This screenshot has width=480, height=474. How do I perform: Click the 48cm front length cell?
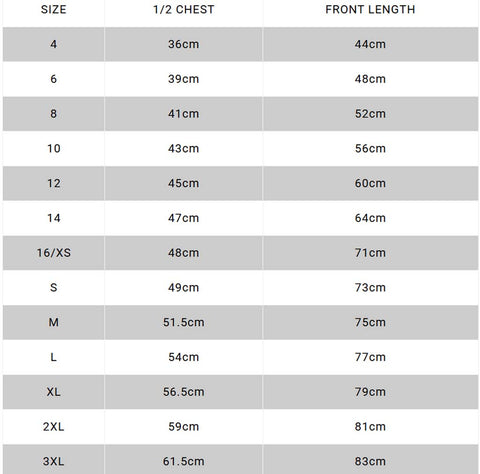click(x=370, y=79)
